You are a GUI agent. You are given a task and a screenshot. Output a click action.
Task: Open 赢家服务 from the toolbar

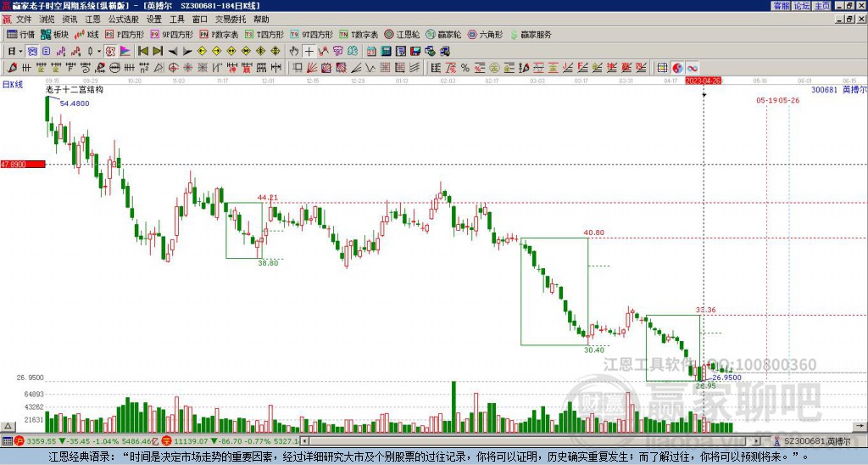pos(531,34)
